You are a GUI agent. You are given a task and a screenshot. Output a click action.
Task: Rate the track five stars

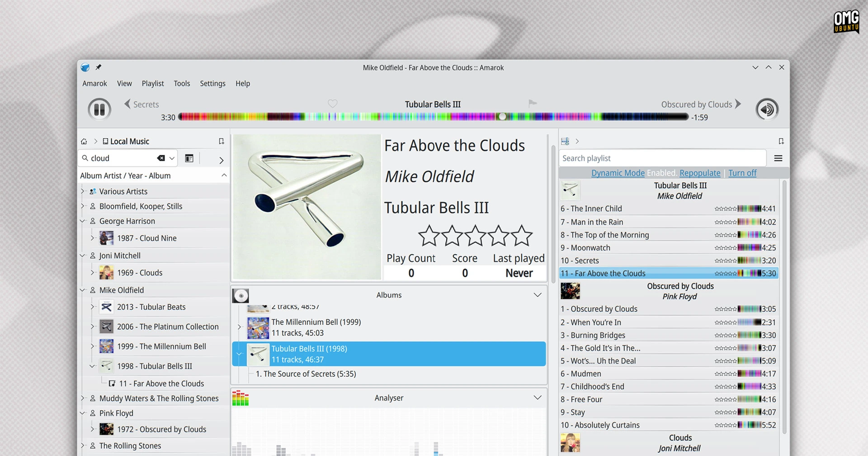click(522, 236)
